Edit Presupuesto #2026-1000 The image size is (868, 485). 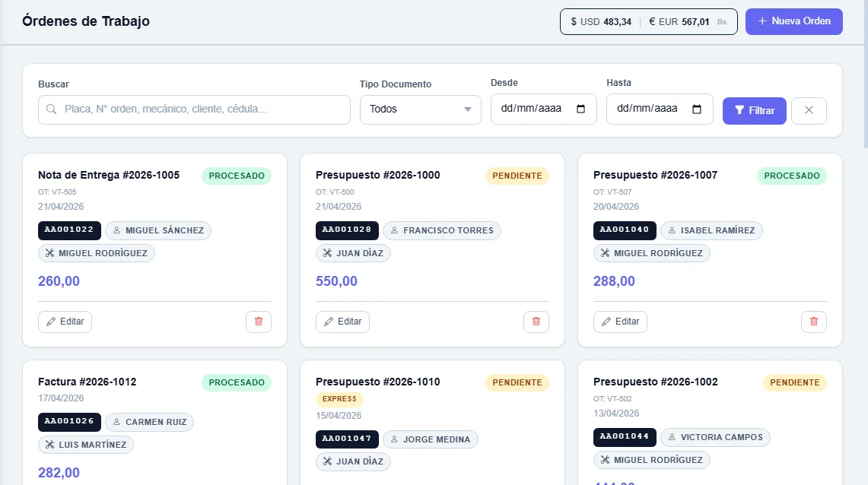tap(342, 322)
